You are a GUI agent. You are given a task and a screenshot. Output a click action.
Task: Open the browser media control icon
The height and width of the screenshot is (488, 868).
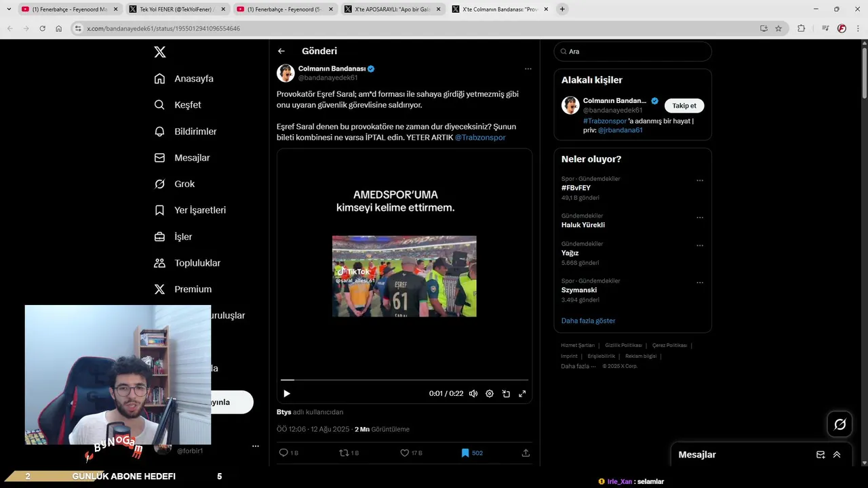coord(825,28)
